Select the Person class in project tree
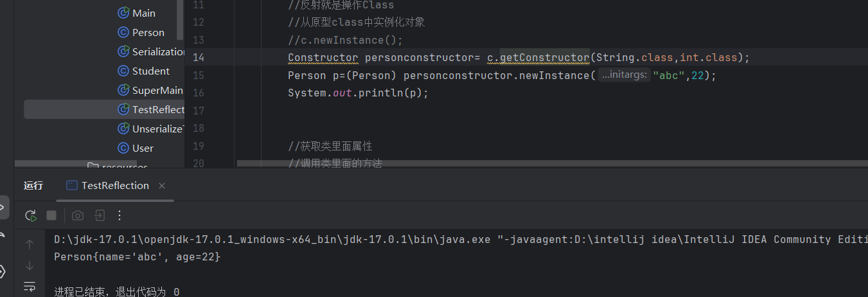 tap(148, 32)
